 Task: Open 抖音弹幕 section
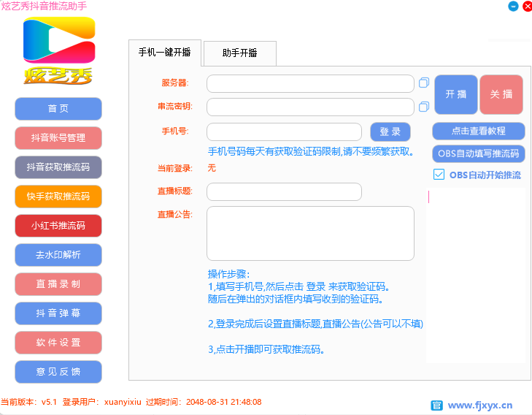(x=58, y=313)
